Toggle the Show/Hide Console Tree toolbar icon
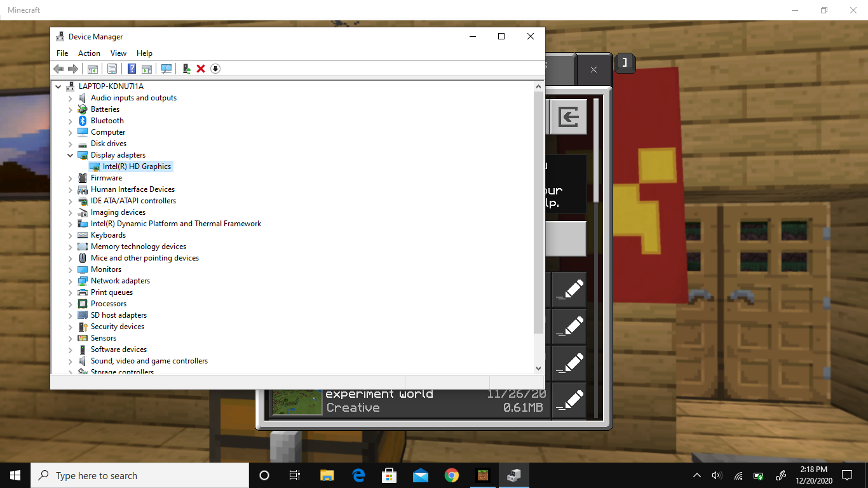Screen dimensions: 868x488 tap(93, 69)
